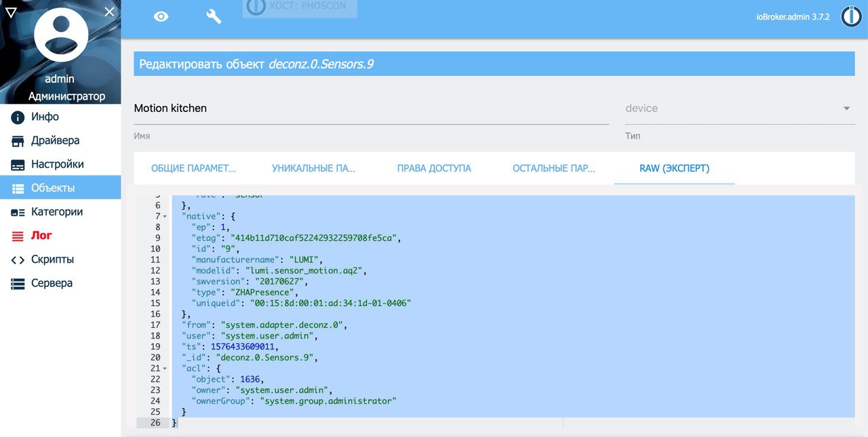The image size is (868, 437).
Task: Click the ioBroker logo icon at top right
Action: [851, 16]
